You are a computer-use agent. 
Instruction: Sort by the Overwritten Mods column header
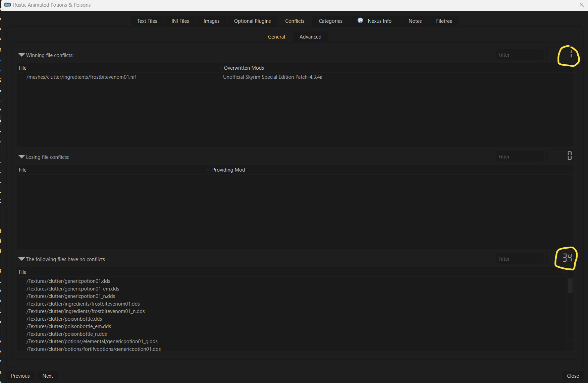click(244, 68)
